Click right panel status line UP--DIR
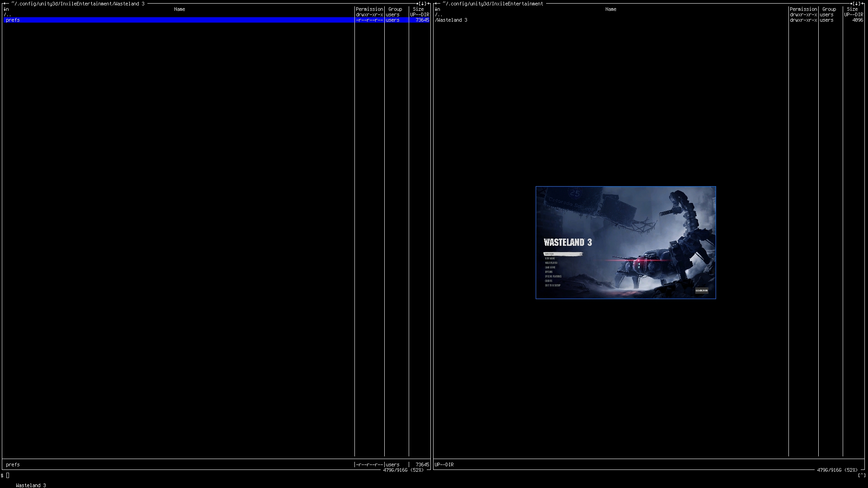 point(444,465)
